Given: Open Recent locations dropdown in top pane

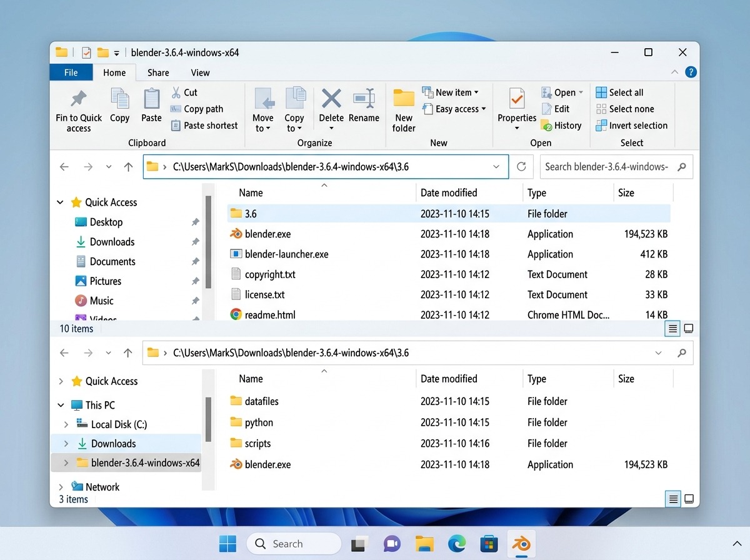Looking at the screenshot, I should coord(109,167).
